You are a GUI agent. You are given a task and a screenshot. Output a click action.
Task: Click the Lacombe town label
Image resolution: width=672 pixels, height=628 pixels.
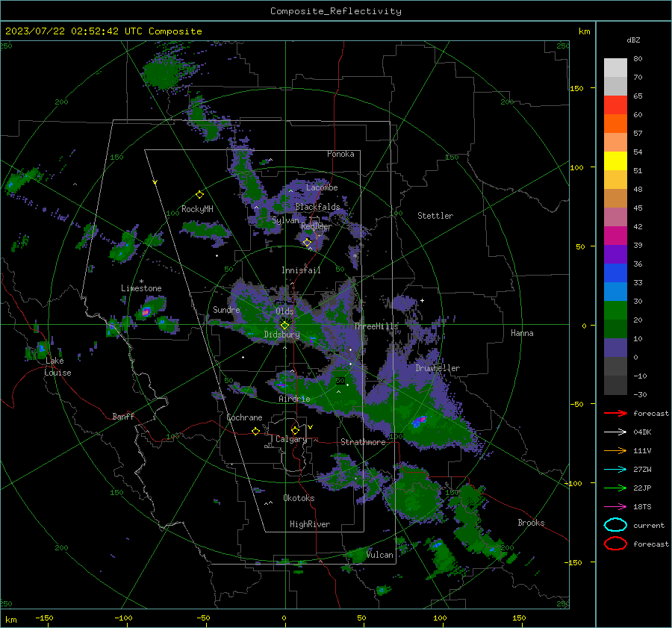[x=322, y=187]
